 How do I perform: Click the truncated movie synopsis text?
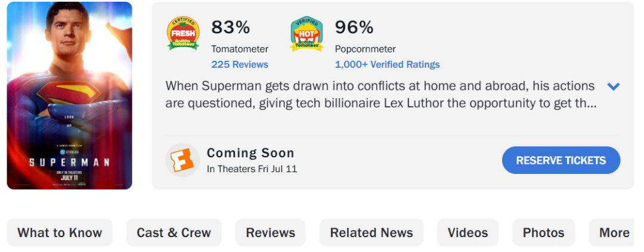(380, 94)
